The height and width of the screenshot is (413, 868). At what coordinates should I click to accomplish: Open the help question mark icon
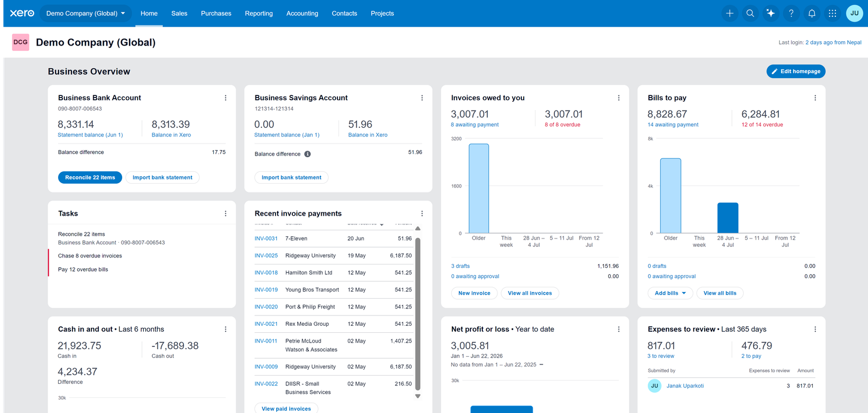[792, 14]
